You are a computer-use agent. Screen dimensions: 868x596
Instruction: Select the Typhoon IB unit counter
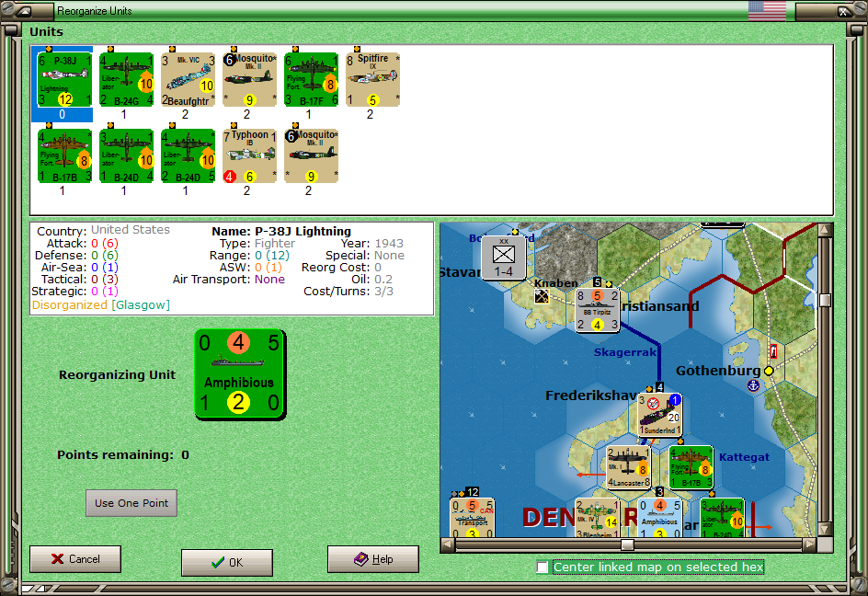pos(250,155)
